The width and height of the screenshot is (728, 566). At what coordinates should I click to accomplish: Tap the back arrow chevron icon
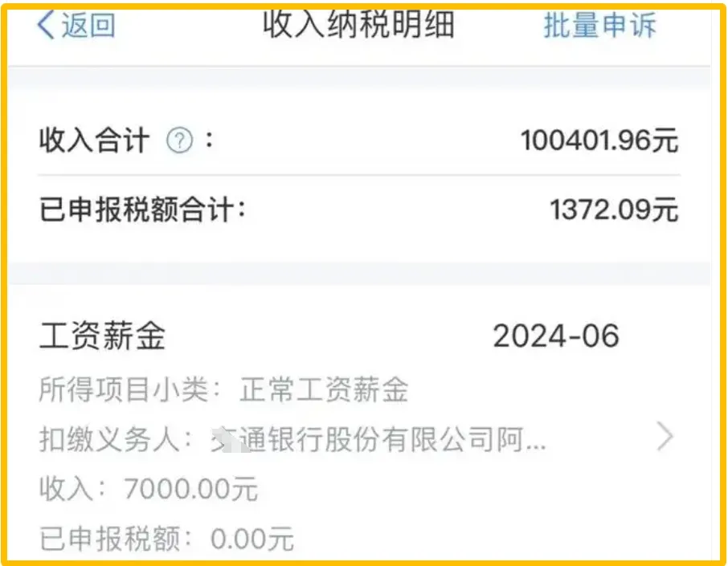click(x=46, y=24)
